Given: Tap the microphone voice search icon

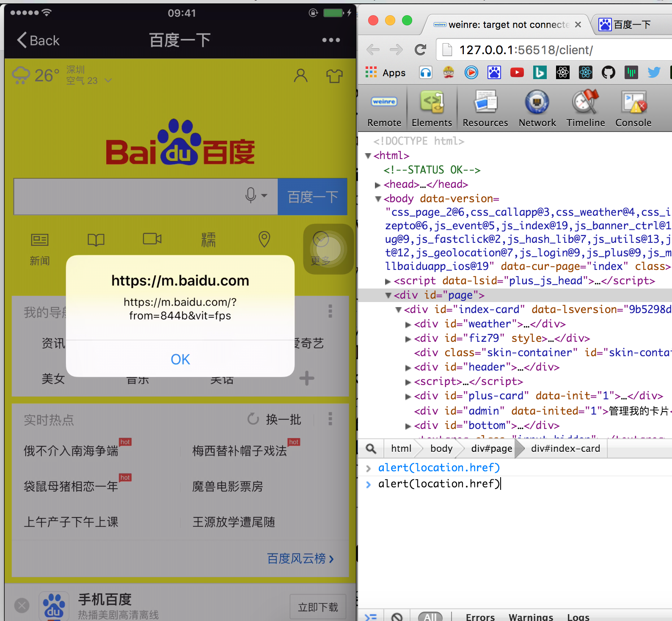Looking at the screenshot, I should click(x=251, y=195).
